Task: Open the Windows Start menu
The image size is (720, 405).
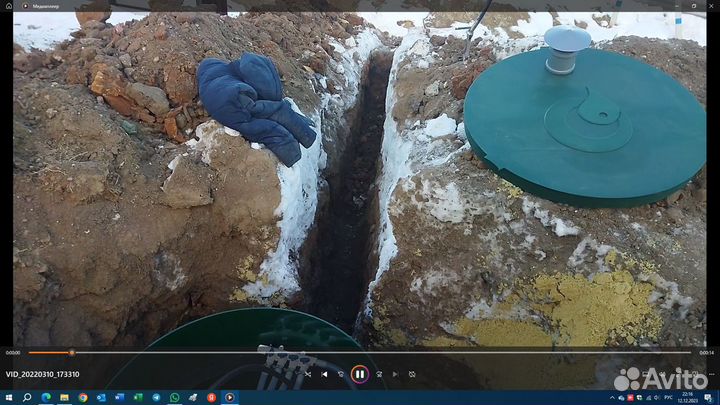Action: pyautogui.click(x=9, y=397)
